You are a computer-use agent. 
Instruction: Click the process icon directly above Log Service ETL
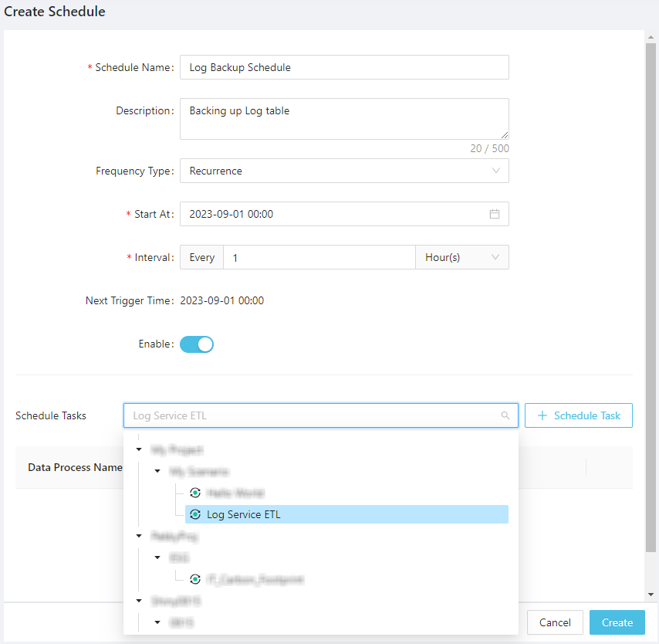point(195,493)
